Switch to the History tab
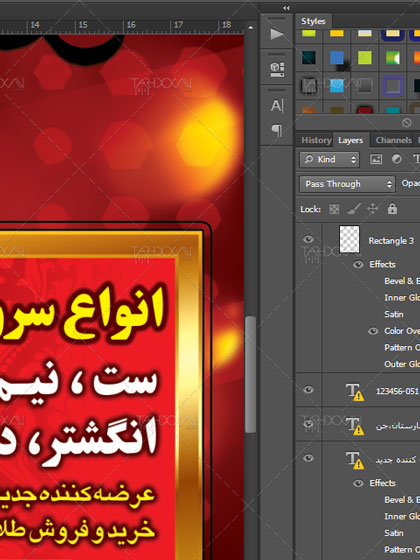The height and width of the screenshot is (560, 420). (316, 140)
